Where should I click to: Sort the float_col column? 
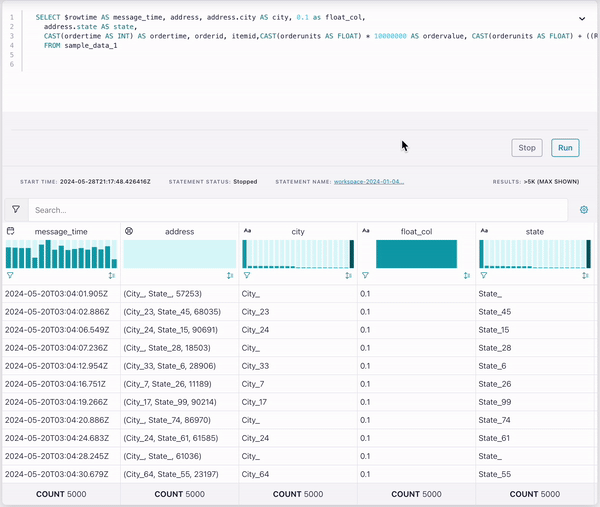(466, 275)
